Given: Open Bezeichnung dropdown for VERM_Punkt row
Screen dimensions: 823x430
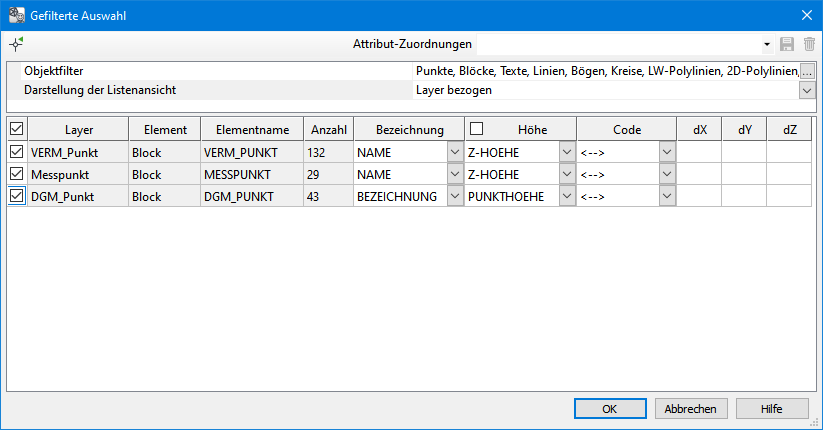Looking at the screenshot, I should click(x=455, y=152).
